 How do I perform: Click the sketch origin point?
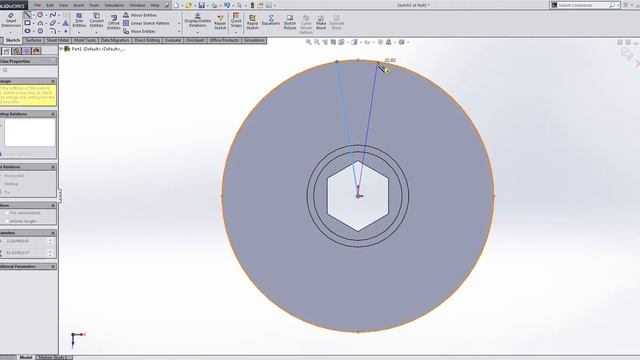pos(358,196)
